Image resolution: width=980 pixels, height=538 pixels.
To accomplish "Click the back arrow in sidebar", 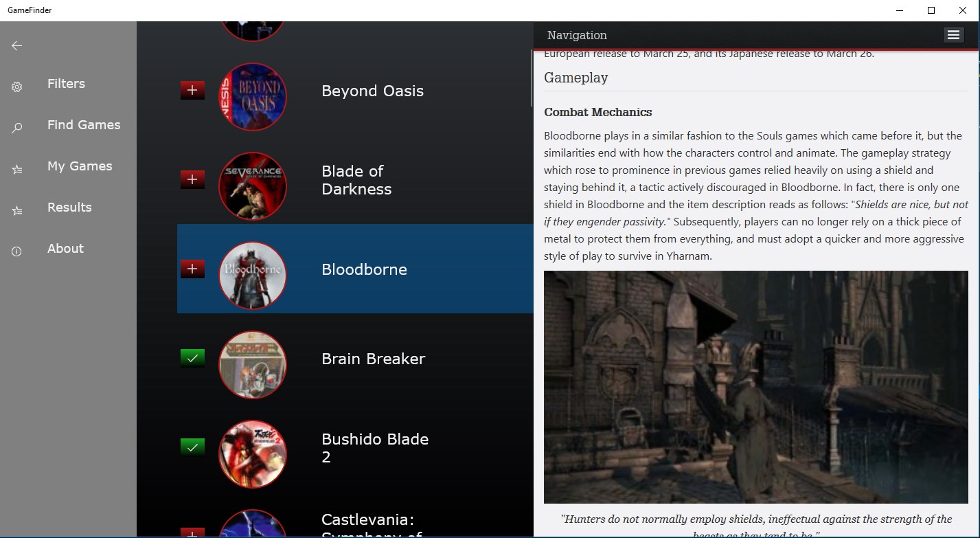I will tap(17, 45).
